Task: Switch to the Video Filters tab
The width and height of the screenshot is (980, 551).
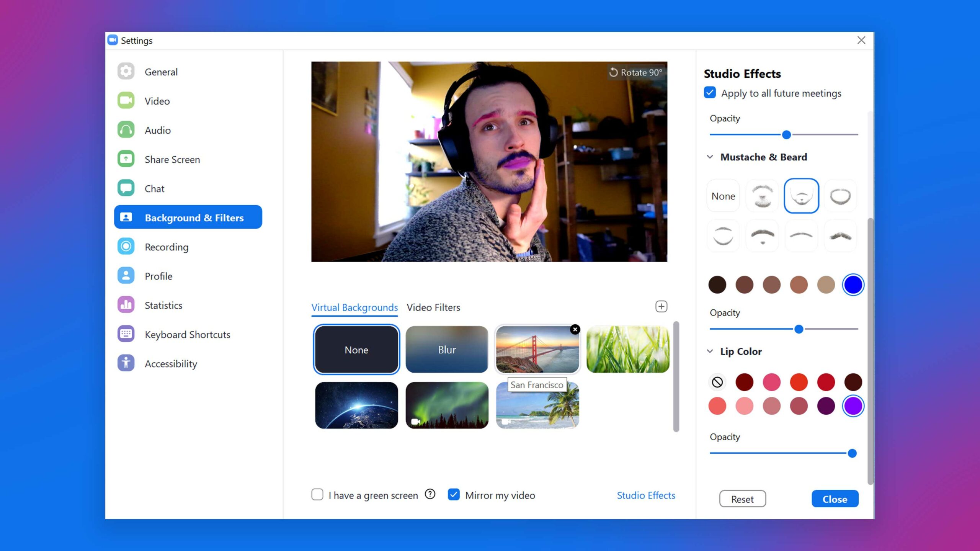Action: pos(433,307)
